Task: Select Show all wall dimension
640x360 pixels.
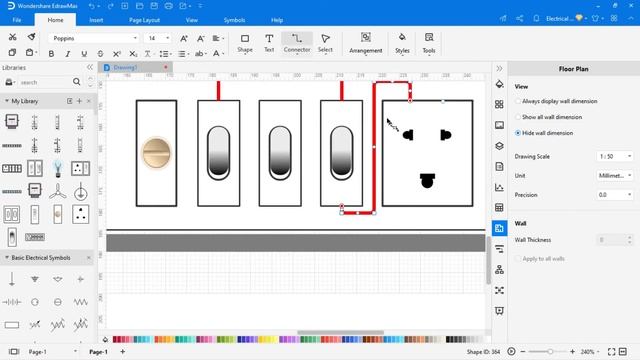Action: pyautogui.click(x=518, y=117)
